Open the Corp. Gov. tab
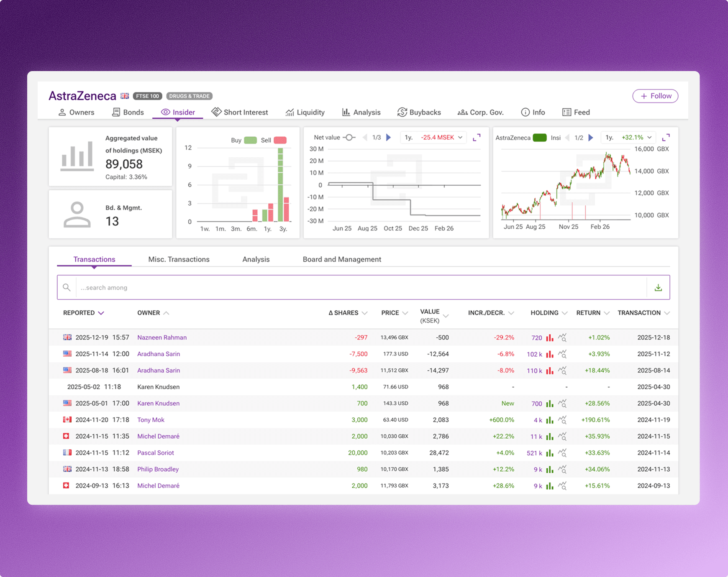 coord(481,112)
